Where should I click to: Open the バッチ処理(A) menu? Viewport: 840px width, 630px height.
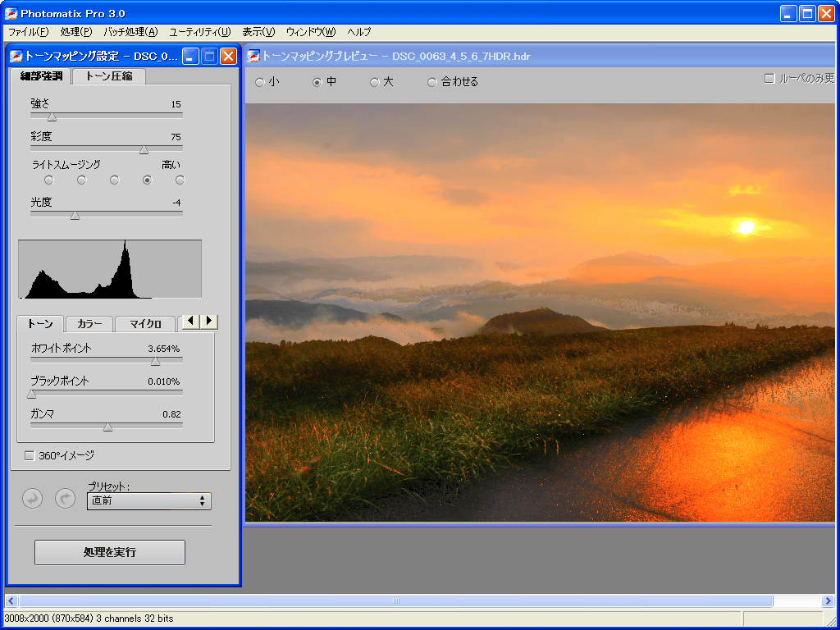[x=130, y=32]
